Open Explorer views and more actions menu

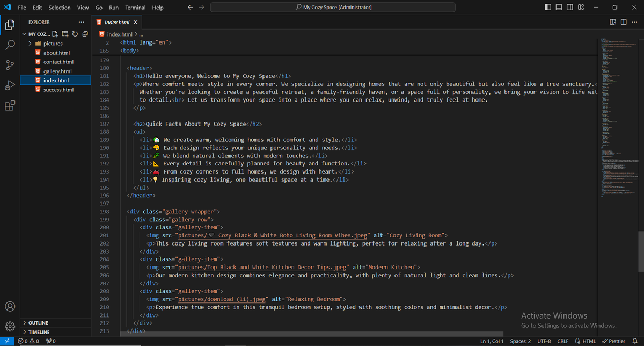tap(81, 22)
